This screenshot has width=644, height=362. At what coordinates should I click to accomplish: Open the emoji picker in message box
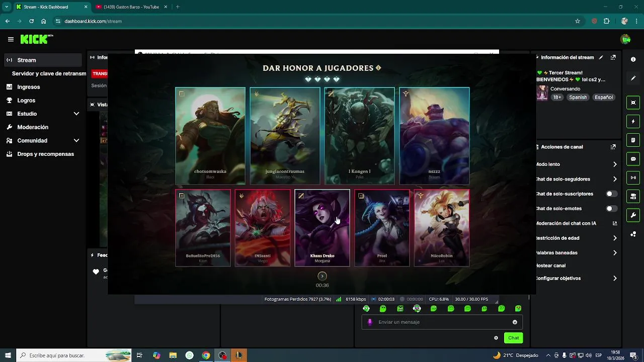[x=515, y=322]
